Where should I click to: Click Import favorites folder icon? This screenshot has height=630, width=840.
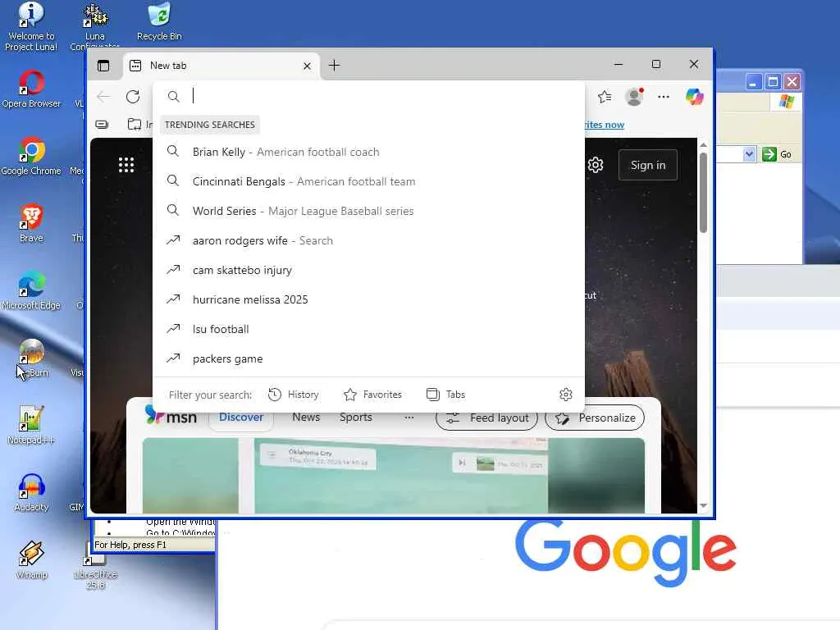tap(135, 125)
